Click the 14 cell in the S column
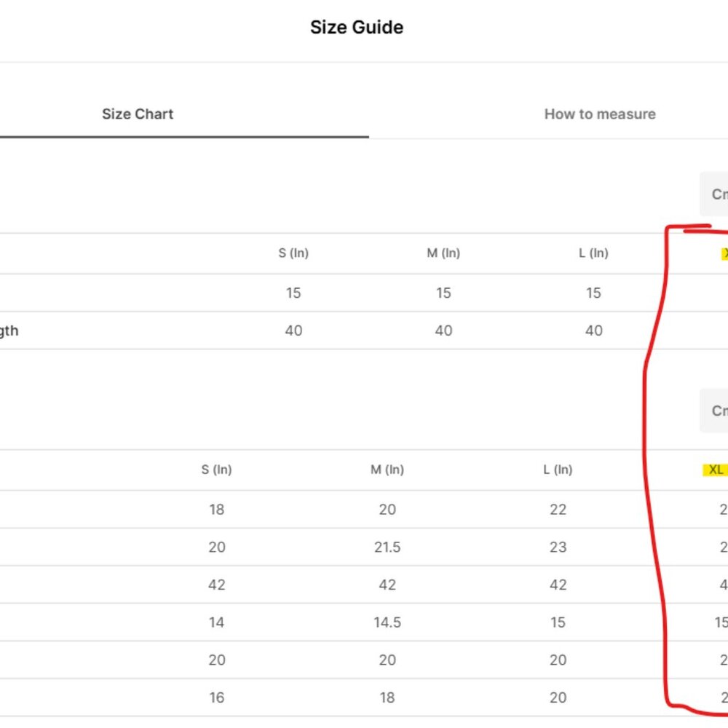This screenshot has width=728, height=728. [216, 622]
